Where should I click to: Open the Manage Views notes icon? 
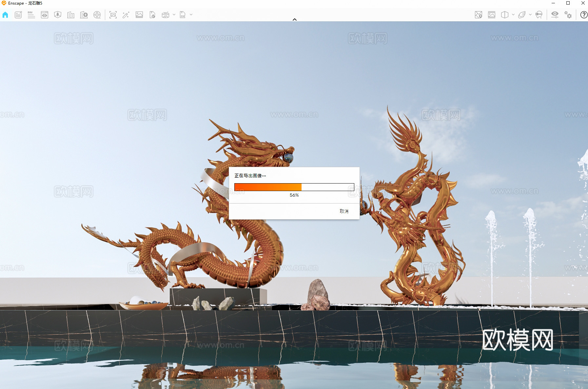click(x=18, y=15)
